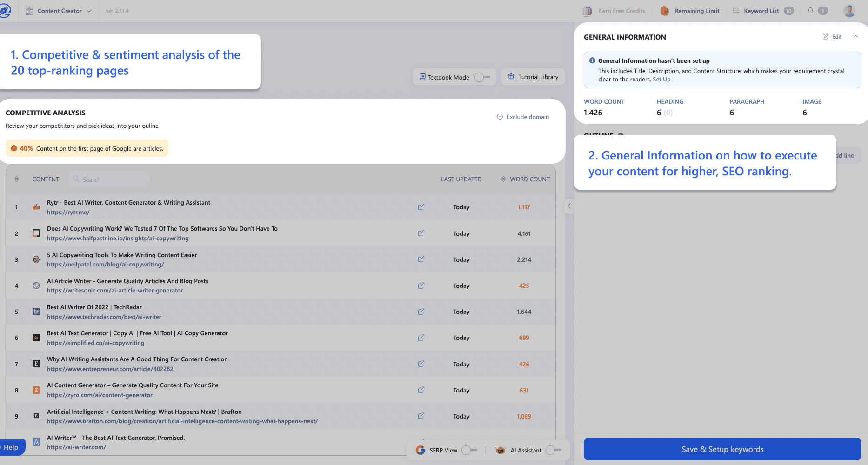Select word count value 4.161
Image resolution: width=868 pixels, height=465 pixels.
coord(524,233)
